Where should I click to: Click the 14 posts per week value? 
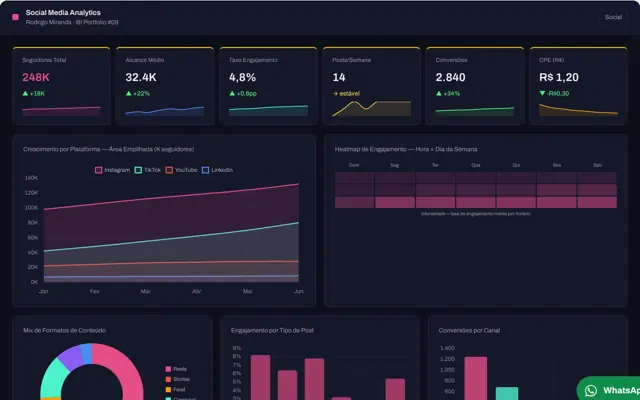pyautogui.click(x=339, y=77)
